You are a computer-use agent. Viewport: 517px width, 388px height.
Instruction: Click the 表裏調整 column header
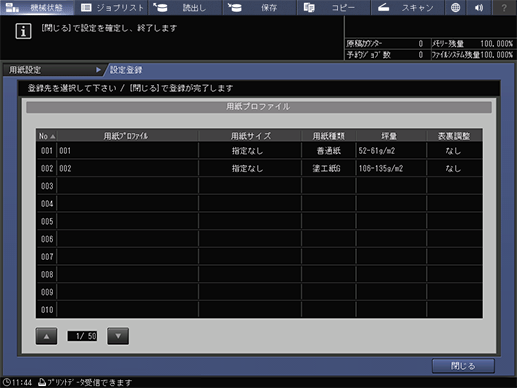(454, 136)
